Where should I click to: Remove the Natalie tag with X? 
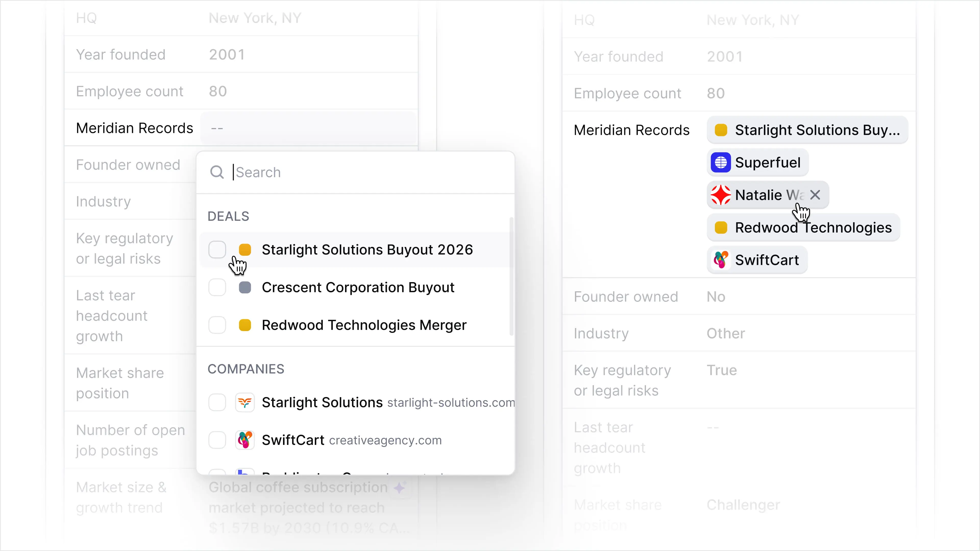pyautogui.click(x=815, y=195)
